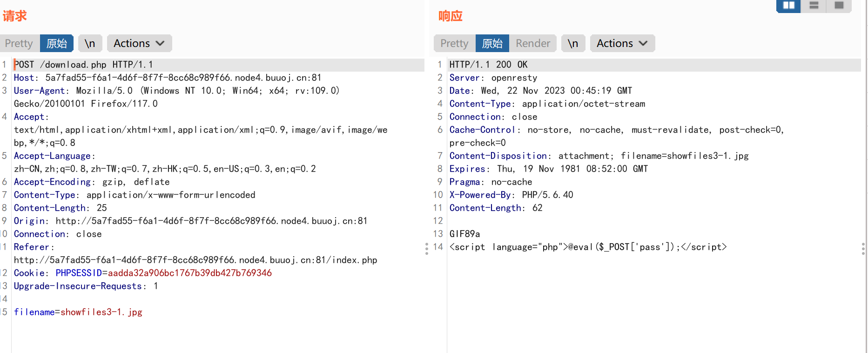This screenshot has height=353, width=868.
Task: Click the request Host header line
Action: 168,78
